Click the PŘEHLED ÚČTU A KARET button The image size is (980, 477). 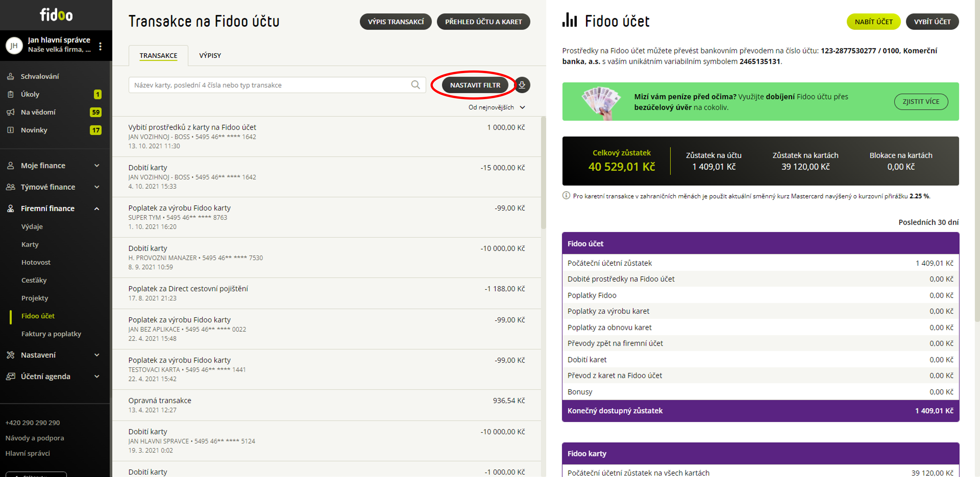484,22
